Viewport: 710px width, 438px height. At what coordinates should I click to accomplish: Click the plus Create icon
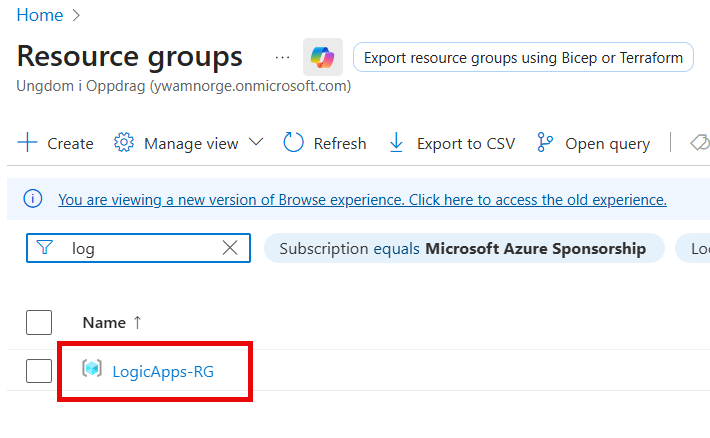[27, 143]
